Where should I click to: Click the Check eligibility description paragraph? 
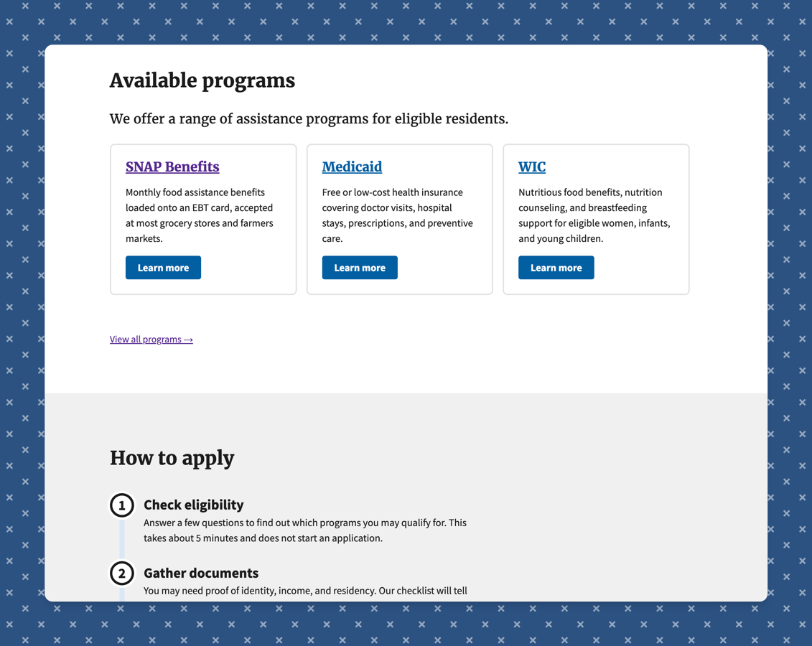pos(305,530)
